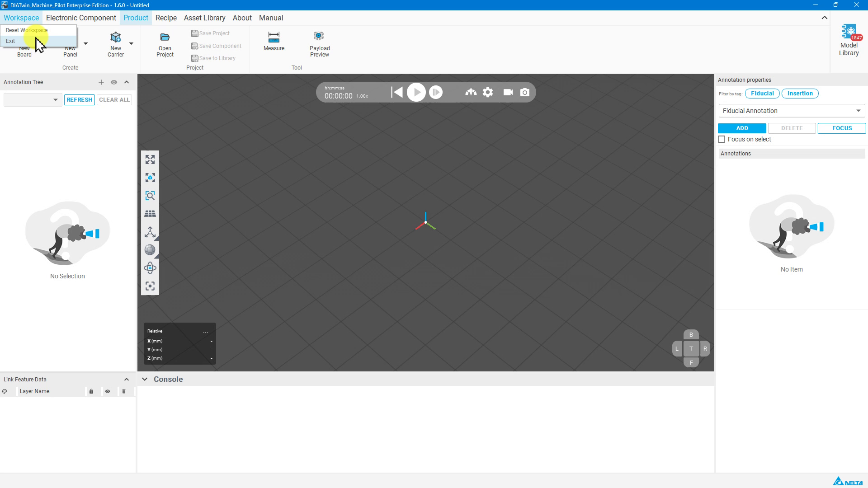
Task: Open the New Carrier dropdown arrow
Action: 131,44
